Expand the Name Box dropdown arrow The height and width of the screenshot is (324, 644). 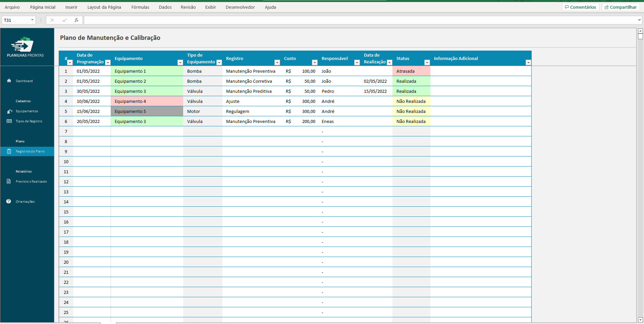[x=32, y=20]
